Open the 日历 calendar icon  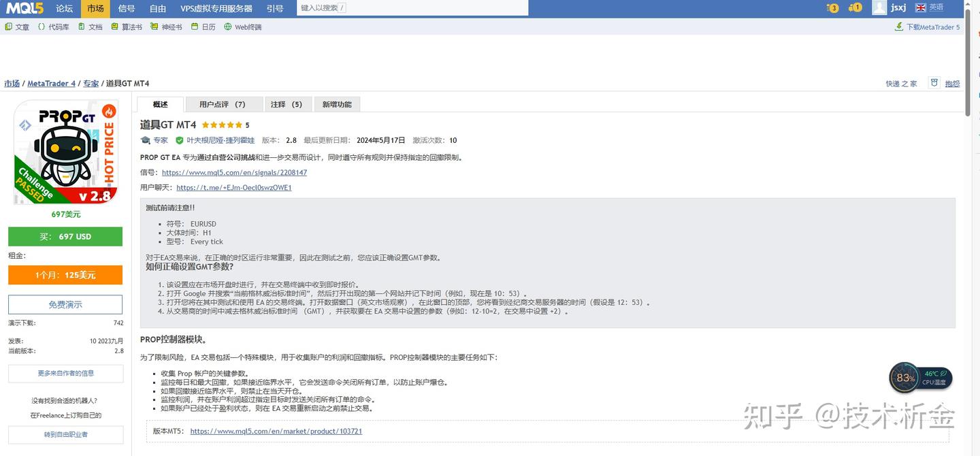[x=195, y=27]
